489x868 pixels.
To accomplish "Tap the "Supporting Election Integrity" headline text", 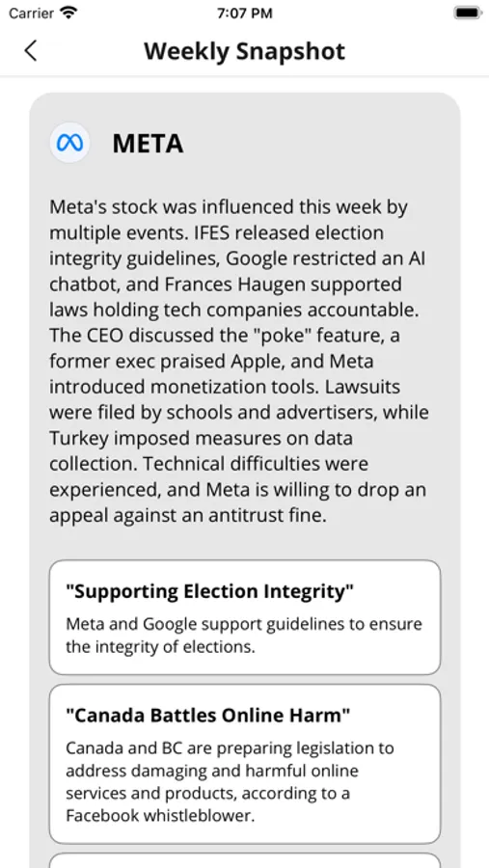I will click(x=209, y=591).
